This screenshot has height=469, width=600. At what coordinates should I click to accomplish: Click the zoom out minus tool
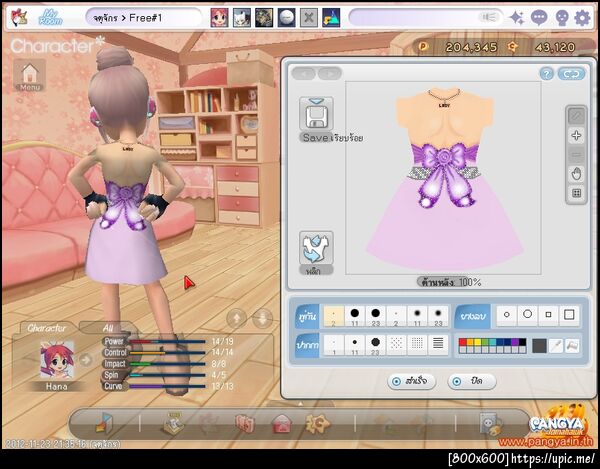576,155
